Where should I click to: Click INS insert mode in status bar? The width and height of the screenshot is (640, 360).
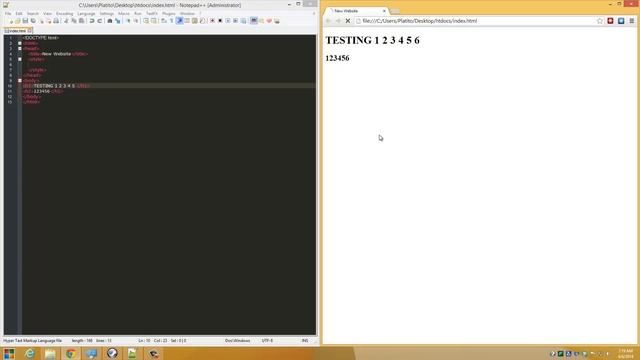[x=305, y=340]
